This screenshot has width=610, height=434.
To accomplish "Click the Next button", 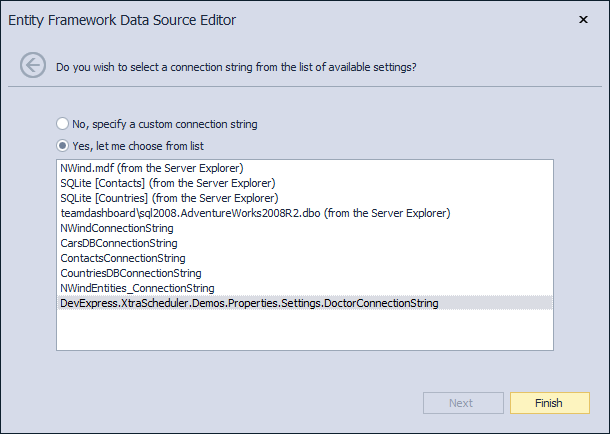I will 461,403.
